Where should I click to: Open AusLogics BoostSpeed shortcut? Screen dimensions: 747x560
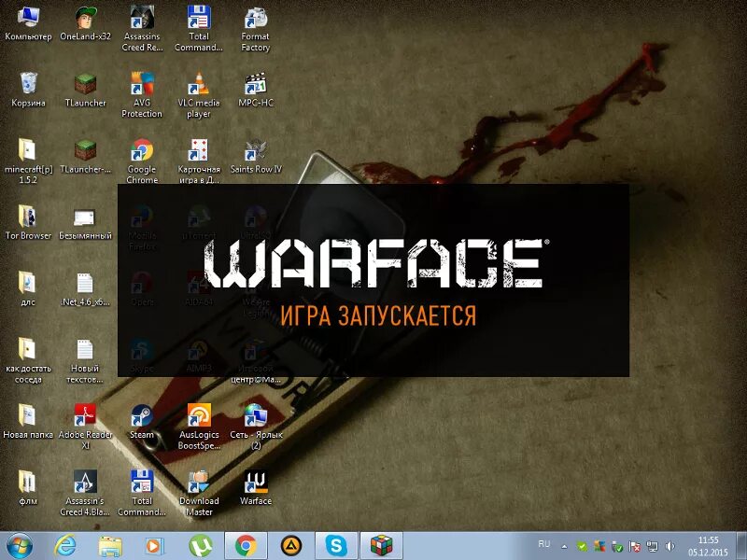point(199,427)
